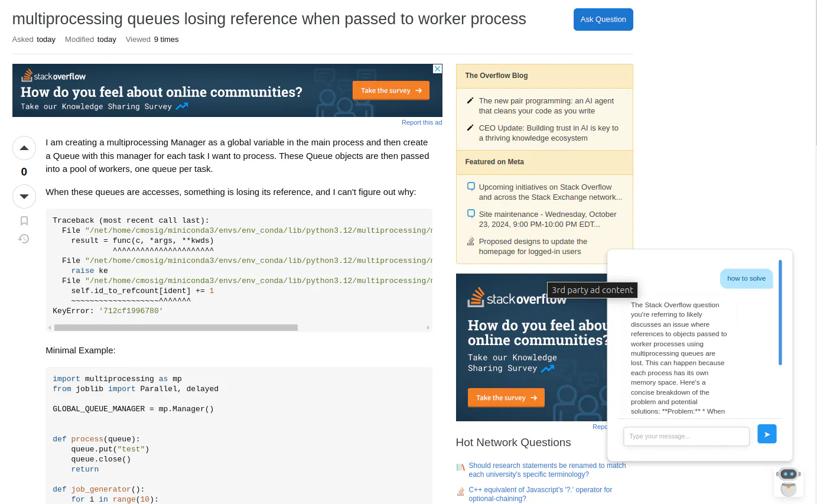Close banner ad via AdChoices X icon

coord(438,69)
